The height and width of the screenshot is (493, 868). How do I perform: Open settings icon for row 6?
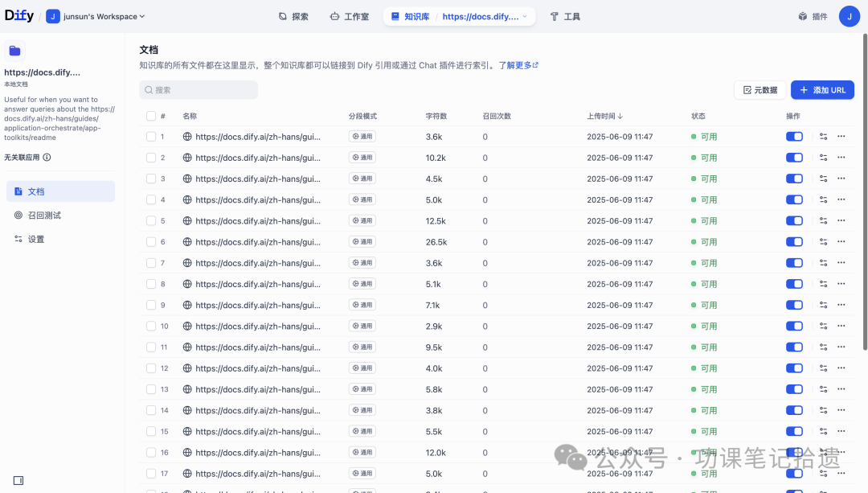pyautogui.click(x=823, y=241)
